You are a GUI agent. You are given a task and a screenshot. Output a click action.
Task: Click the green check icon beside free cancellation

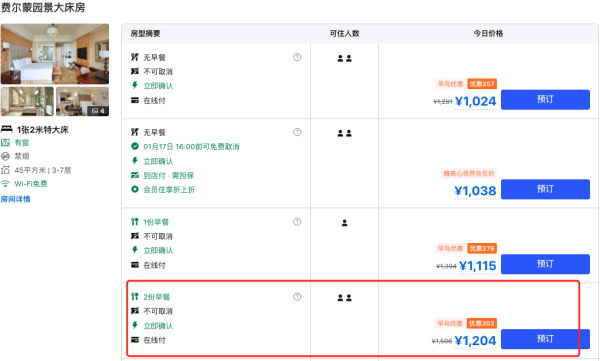(135, 146)
